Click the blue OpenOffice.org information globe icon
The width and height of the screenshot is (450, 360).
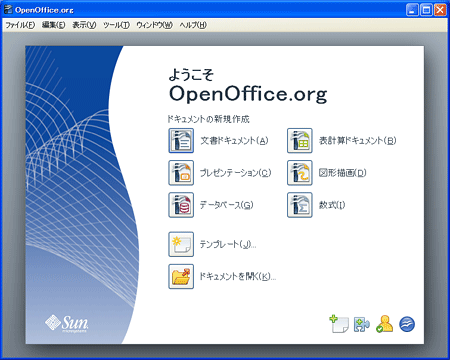tap(407, 324)
